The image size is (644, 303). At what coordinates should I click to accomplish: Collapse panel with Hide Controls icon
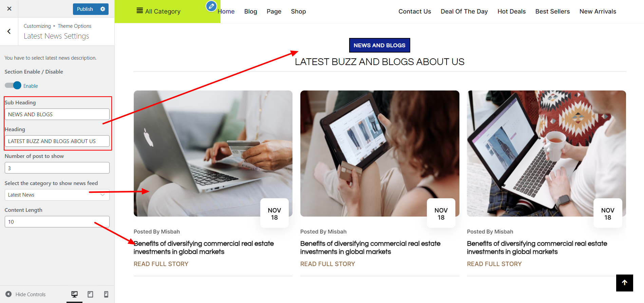8,294
